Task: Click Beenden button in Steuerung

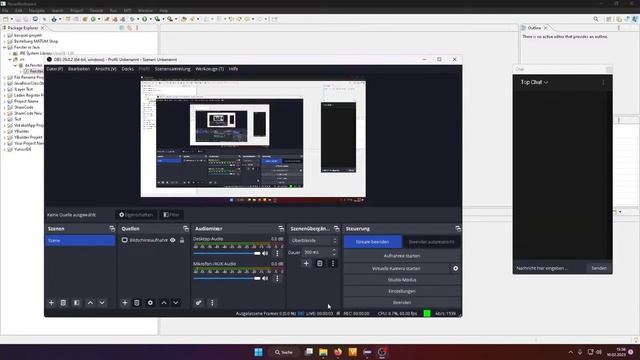Action: pos(402,302)
